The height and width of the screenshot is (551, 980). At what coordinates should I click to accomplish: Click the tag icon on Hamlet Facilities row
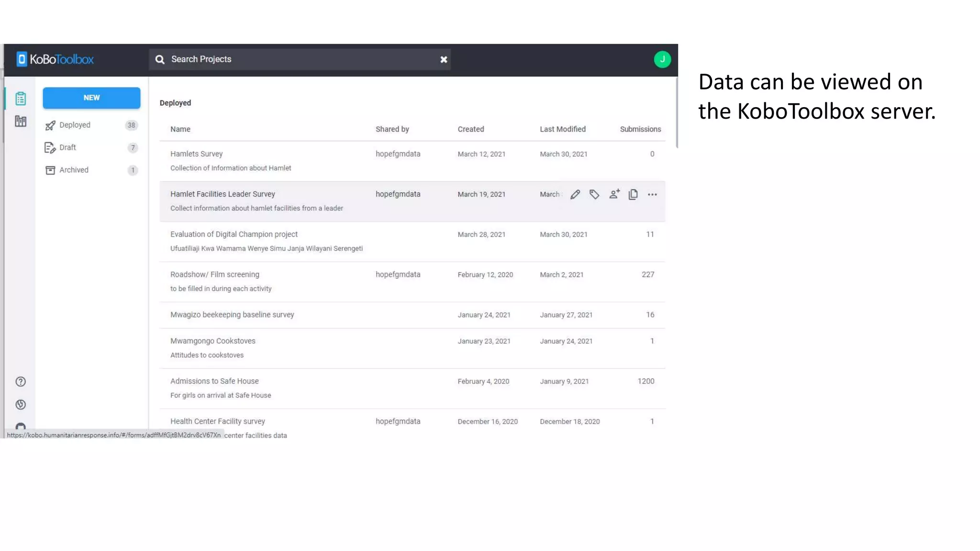pos(594,194)
